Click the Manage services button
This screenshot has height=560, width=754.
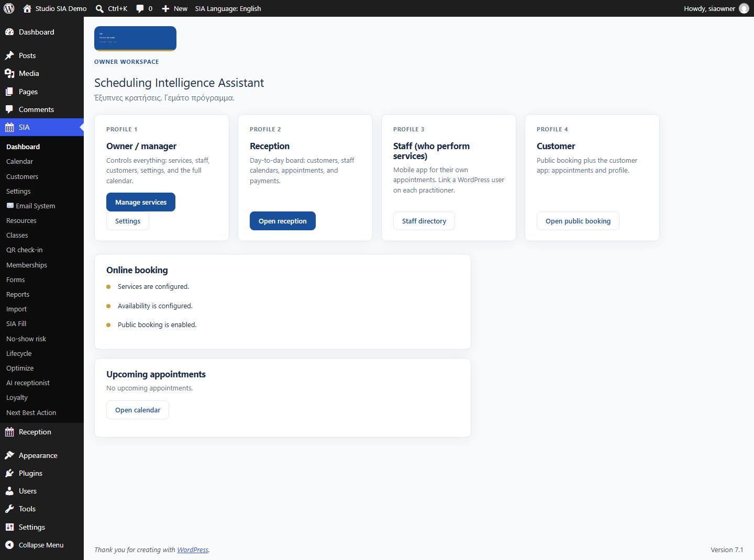coord(141,202)
